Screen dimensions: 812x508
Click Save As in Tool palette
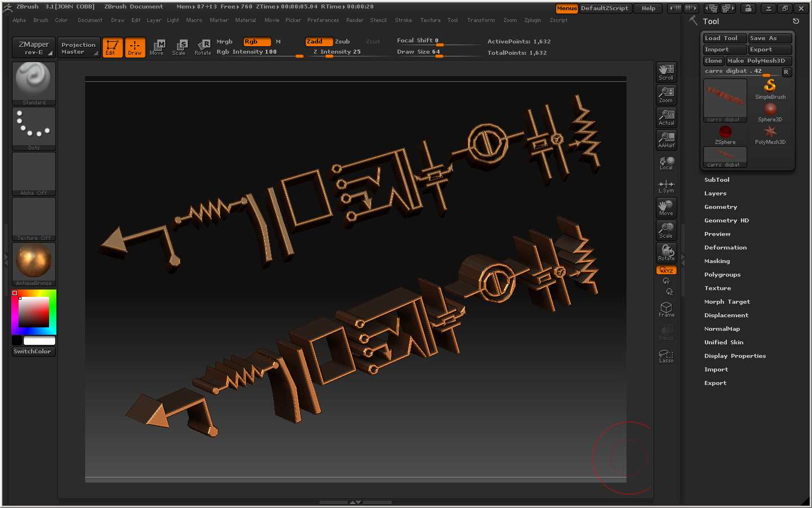point(770,38)
